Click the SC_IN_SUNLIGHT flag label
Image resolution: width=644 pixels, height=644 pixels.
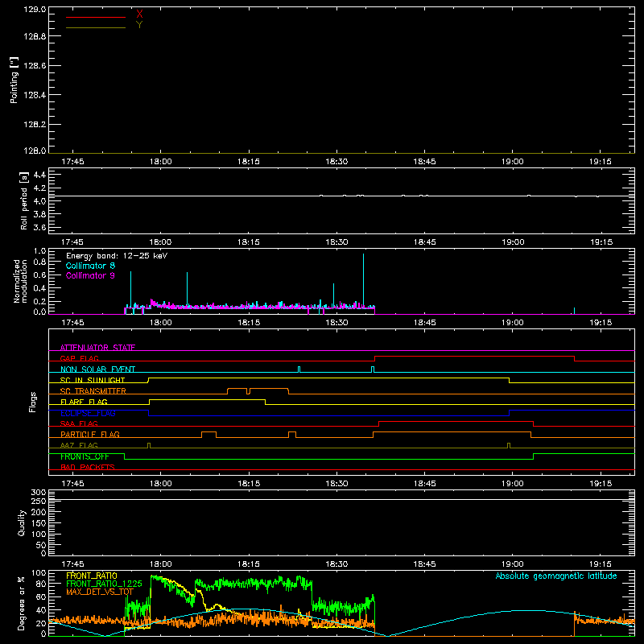click(x=93, y=380)
